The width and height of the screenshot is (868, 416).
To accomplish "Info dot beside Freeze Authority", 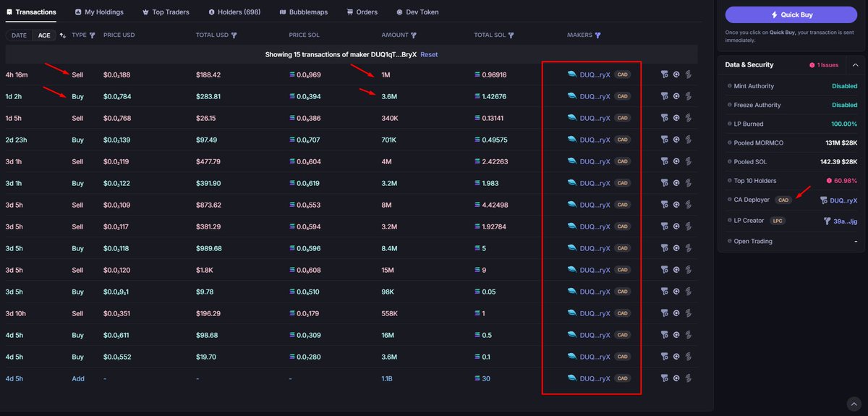I will click(x=729, y=105).
